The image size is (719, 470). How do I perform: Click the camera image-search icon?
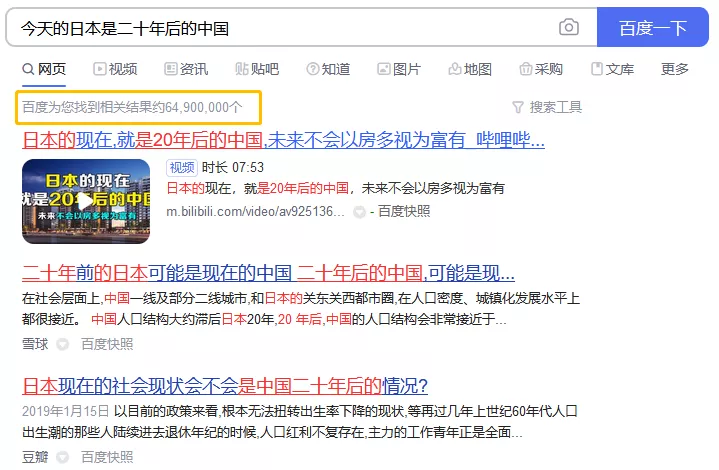569,27
